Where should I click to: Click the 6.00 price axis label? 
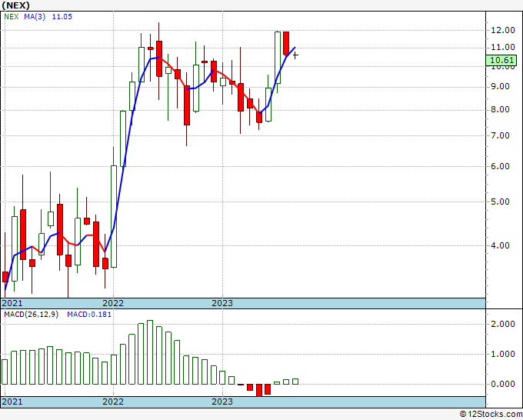501,166
